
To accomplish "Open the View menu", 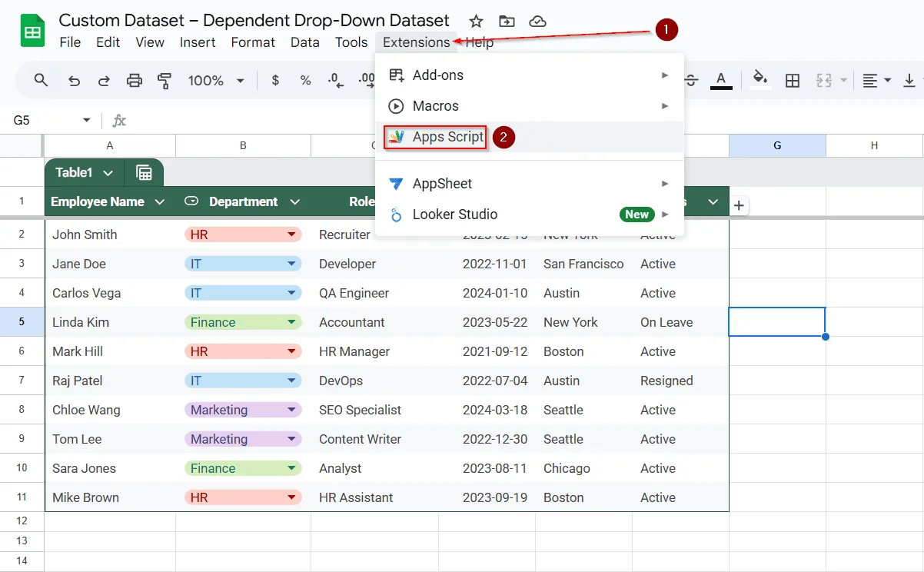I will 150,42.
